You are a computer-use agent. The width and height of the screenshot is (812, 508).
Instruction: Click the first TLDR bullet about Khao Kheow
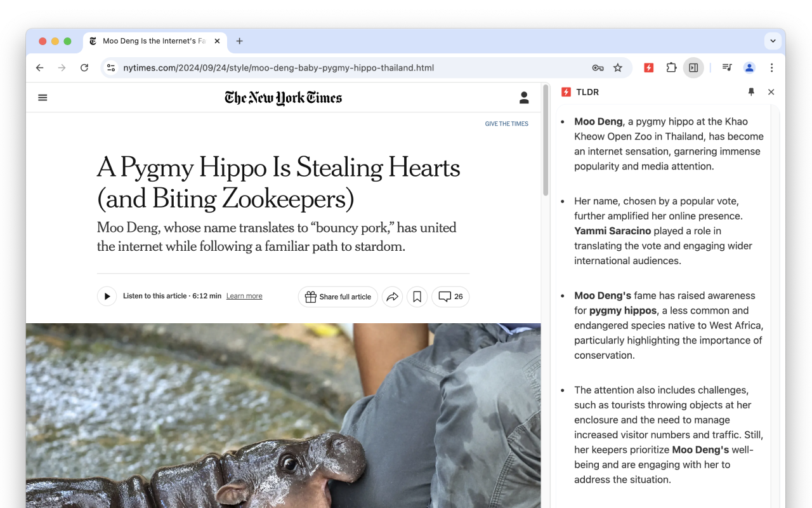click(x=669, y=144)
